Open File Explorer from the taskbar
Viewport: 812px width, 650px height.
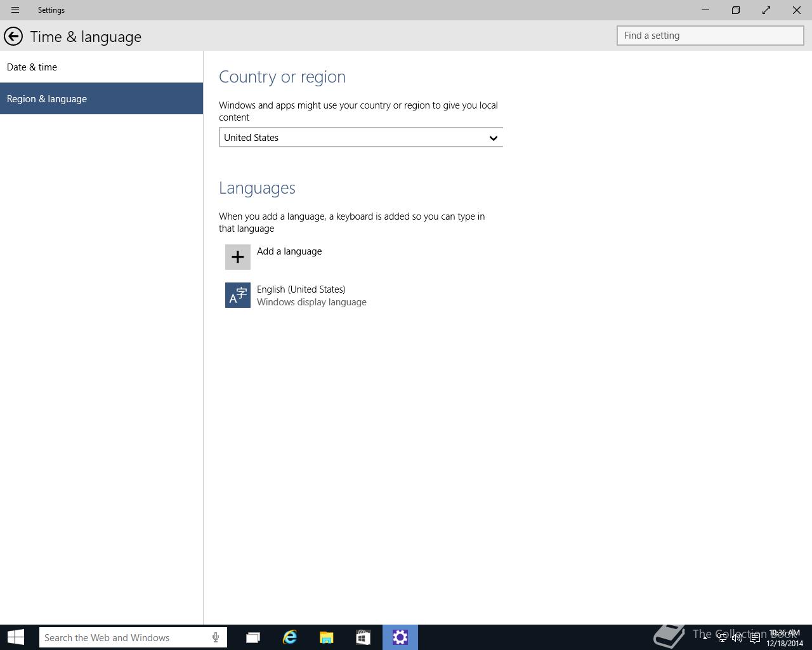coord(327,637)
